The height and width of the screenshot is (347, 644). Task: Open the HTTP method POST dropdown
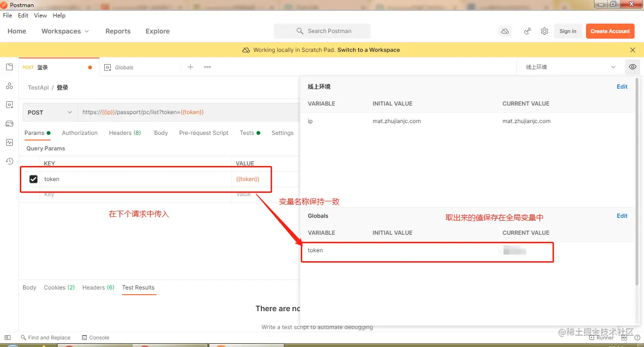(50, 112)
